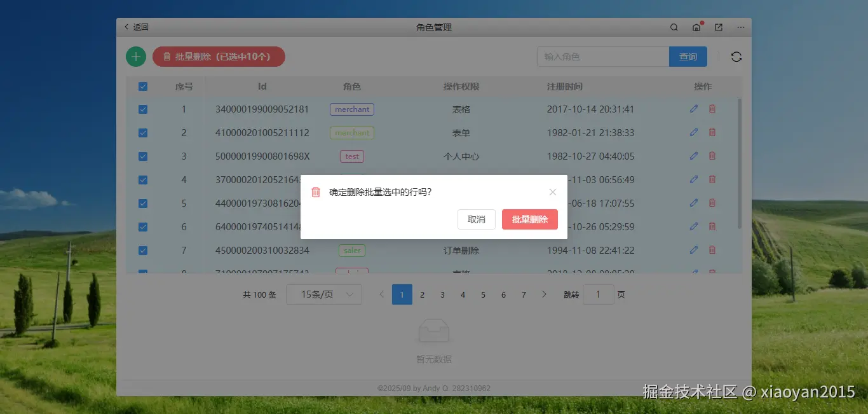The width and height of the screenshot is (868, 414).
Task: Click the page jump number input field
Action: pyautogui.click(x=598, y=294)
